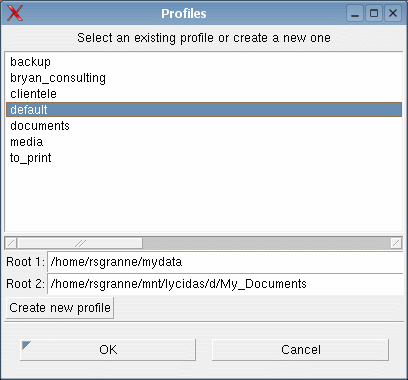Maximize the Profiles window
The height and width of the screenshot is (380, 408).
click(374, 14)
